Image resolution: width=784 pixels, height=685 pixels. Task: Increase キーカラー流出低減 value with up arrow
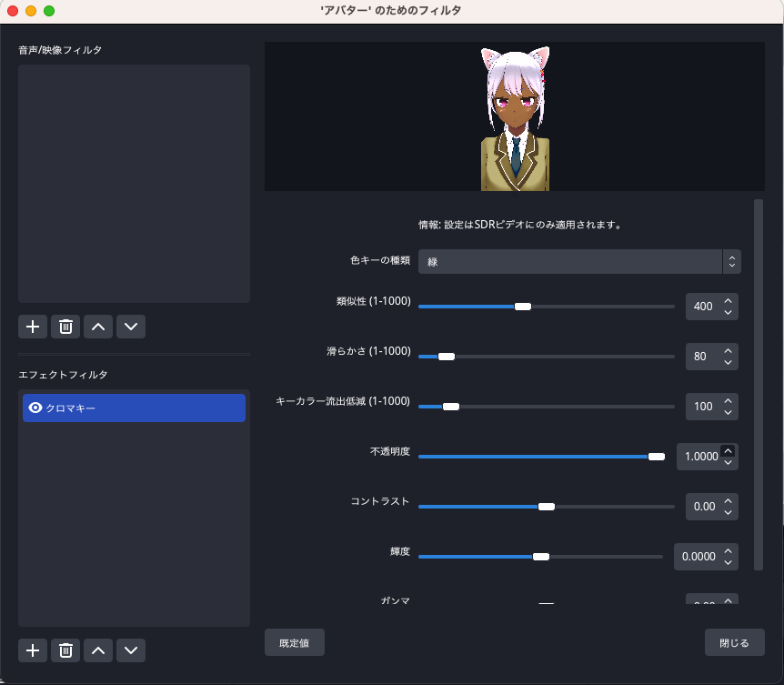(728, 400)
